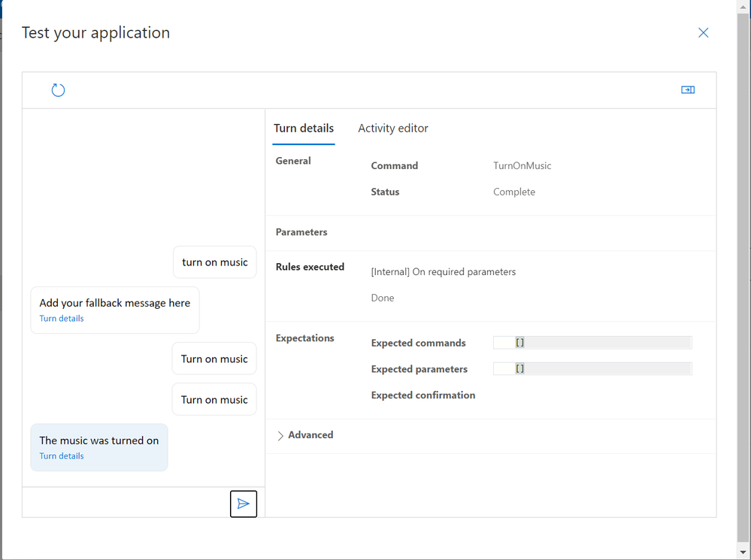Screen dimensions: 751x560
Task: Click the scroll down arrow at bottom right
Action: point(743,552)
